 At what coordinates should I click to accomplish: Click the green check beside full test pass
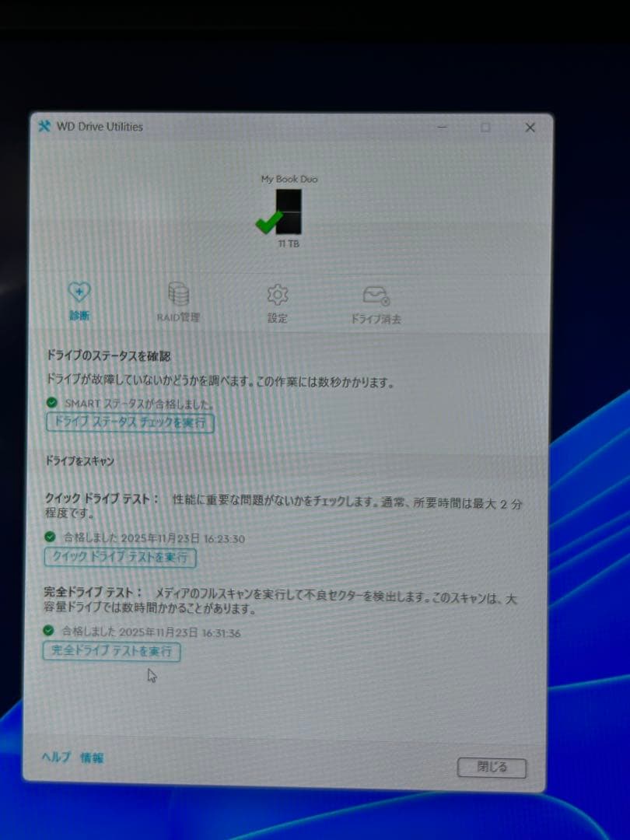[x=49, y=632]
